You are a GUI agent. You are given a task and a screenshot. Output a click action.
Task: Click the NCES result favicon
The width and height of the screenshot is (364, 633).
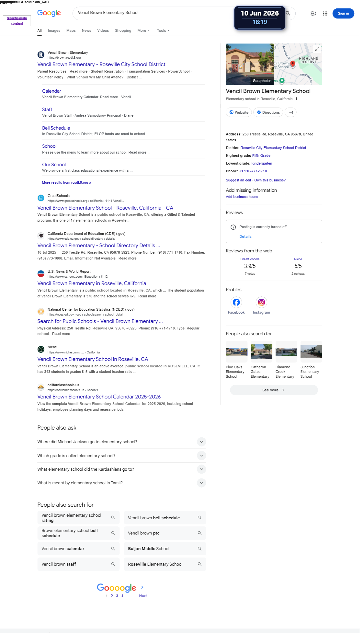41,312
